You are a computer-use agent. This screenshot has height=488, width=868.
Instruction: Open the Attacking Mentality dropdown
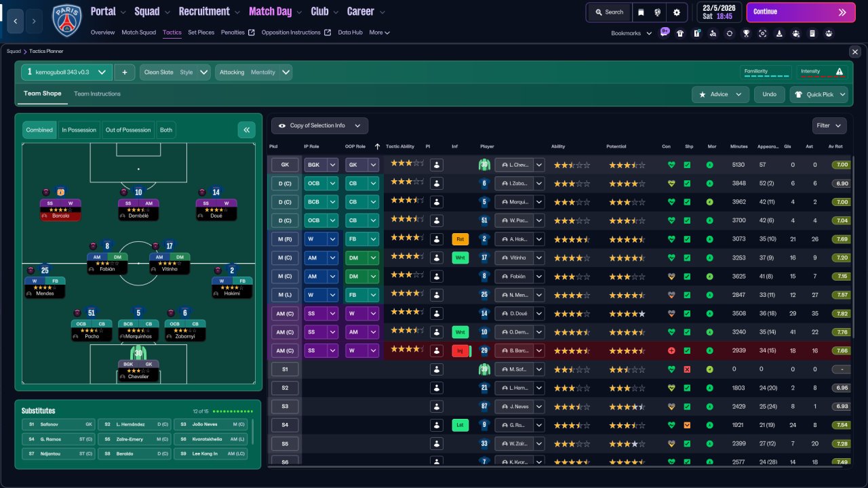coord(254,73)
